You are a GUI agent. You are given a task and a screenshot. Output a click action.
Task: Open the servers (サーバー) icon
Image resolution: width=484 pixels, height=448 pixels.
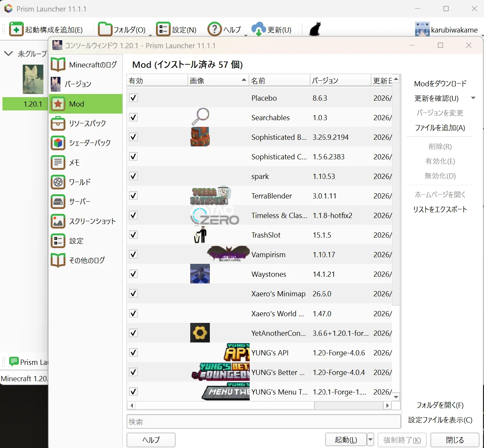point(58,202)
